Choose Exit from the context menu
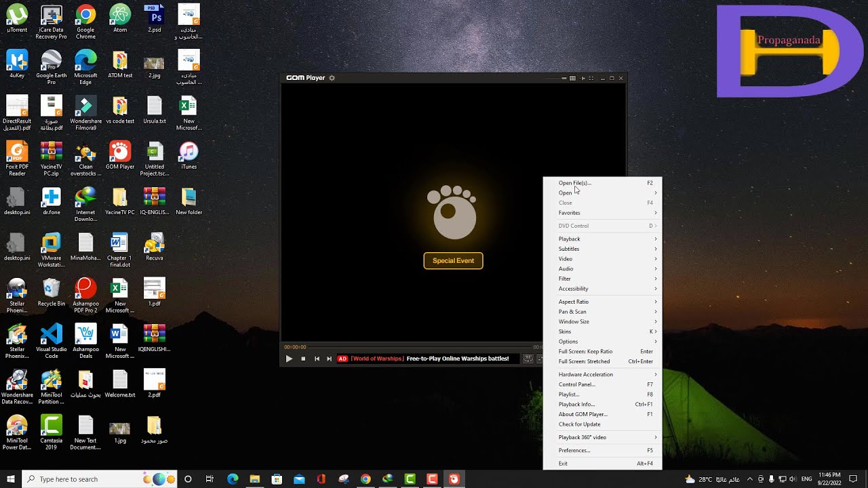This screenshot has height=488, width=868. point(602,464)
